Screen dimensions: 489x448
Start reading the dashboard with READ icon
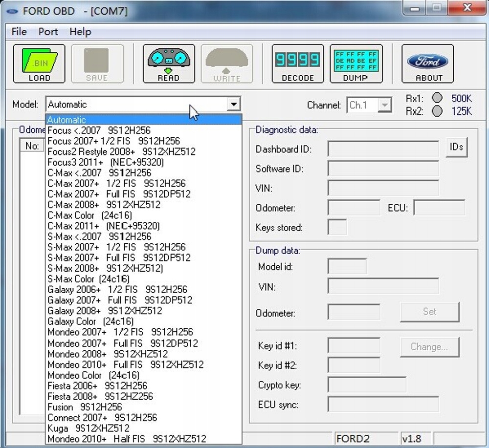[x=168, y=64]
